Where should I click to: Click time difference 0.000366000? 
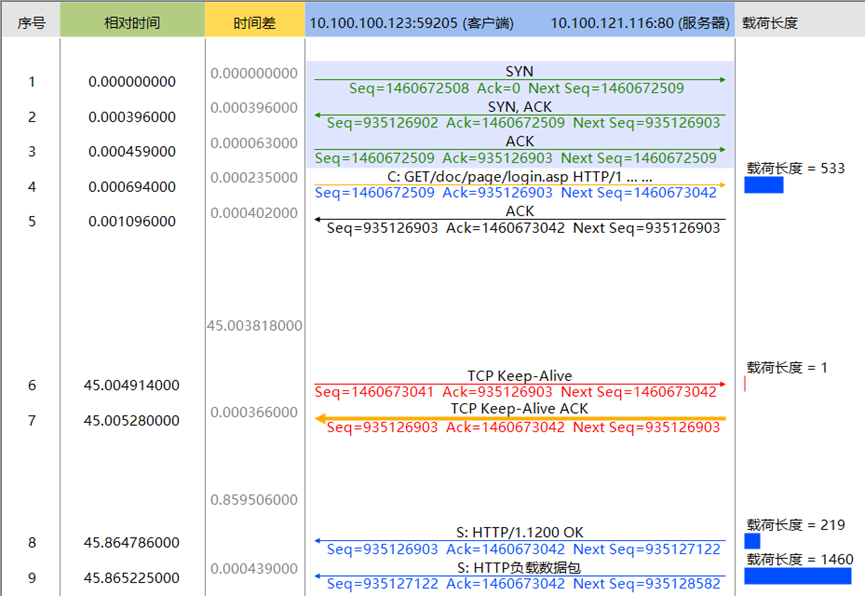tap(254, 412)
